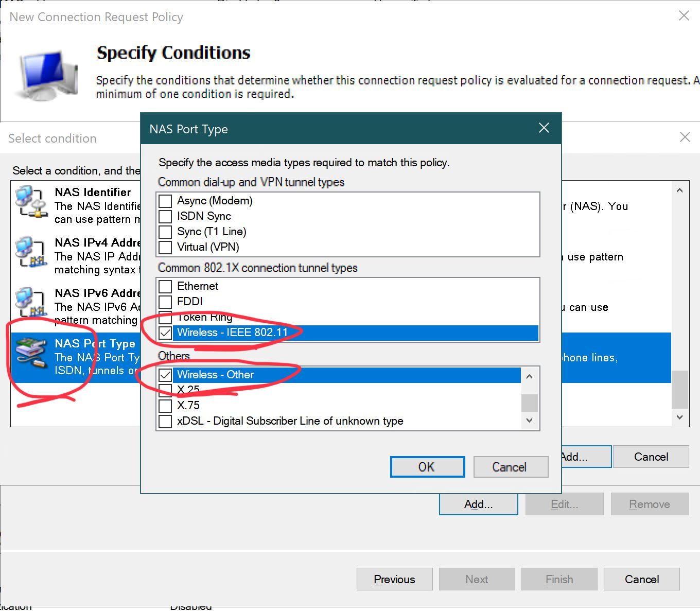Uncheck Wireless - IEEE 802.11
Screen dimensions: 700x611
tap(165, 333)
